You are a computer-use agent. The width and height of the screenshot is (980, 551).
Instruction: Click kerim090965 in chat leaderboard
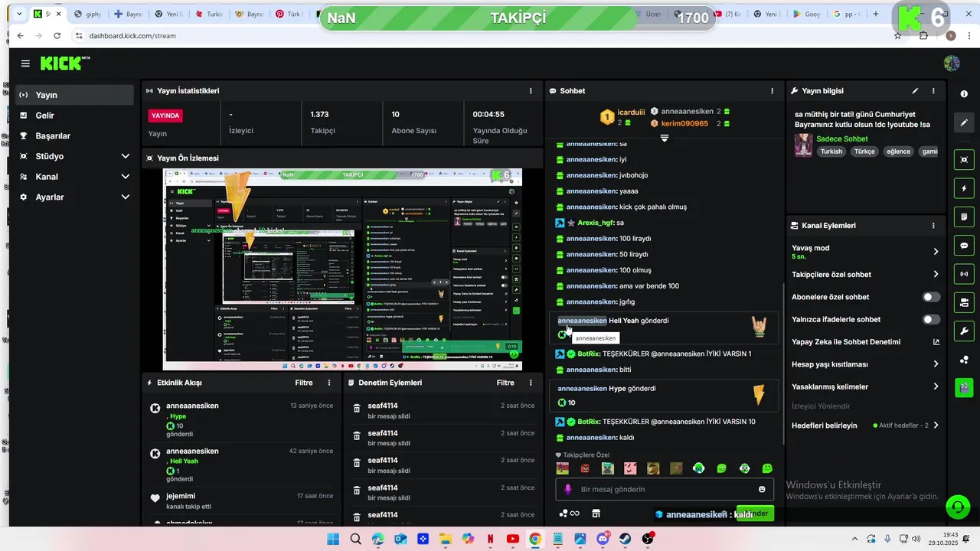tap(684, 123)
